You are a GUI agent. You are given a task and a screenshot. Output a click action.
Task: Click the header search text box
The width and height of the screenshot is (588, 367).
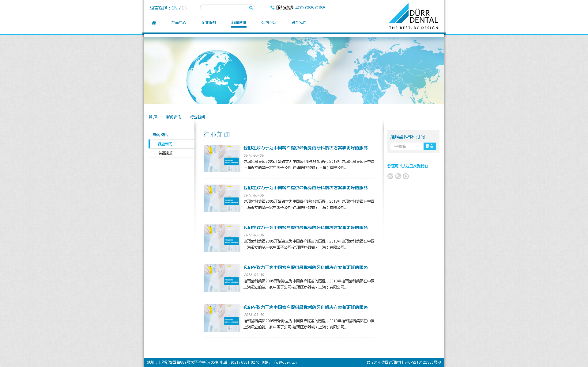225,8
